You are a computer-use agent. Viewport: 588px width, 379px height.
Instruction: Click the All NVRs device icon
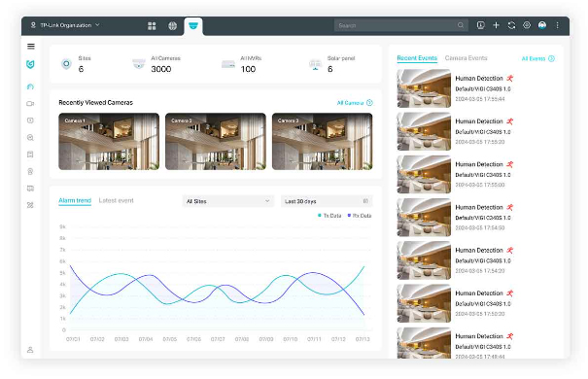pos(228,64)
